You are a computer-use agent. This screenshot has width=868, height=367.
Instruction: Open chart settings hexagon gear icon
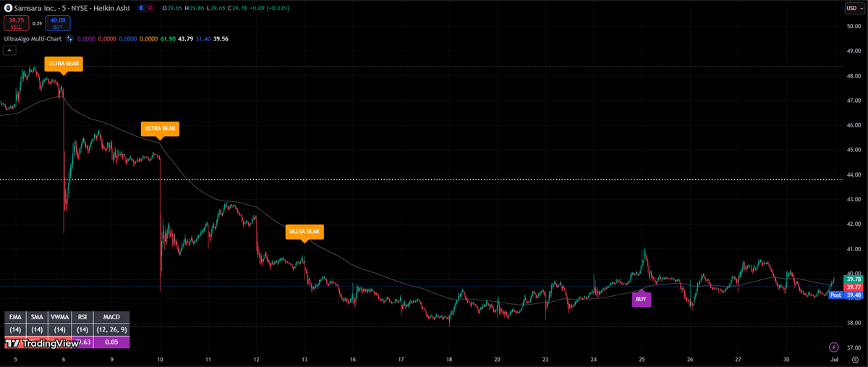856,358
